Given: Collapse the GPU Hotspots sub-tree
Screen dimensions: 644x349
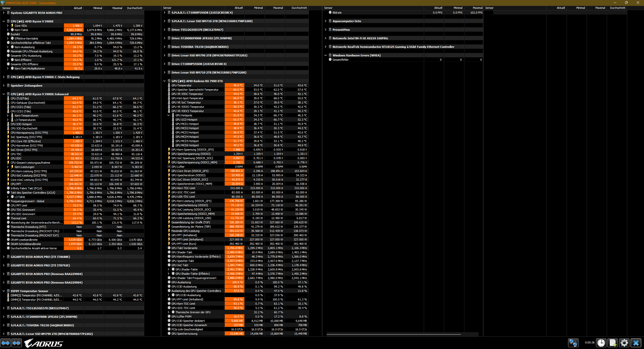Looking at the screenshot, I should (x=168, y=115).
